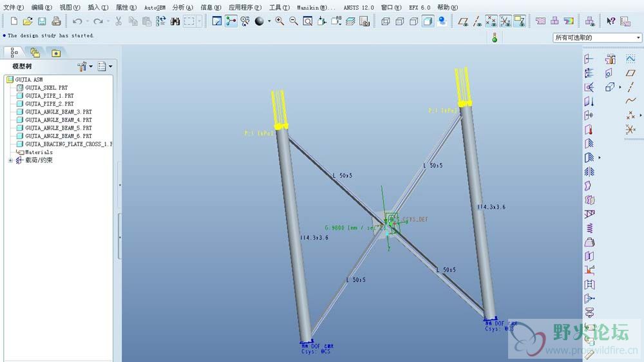Redo the last undone action

click(x=98, y=21)
